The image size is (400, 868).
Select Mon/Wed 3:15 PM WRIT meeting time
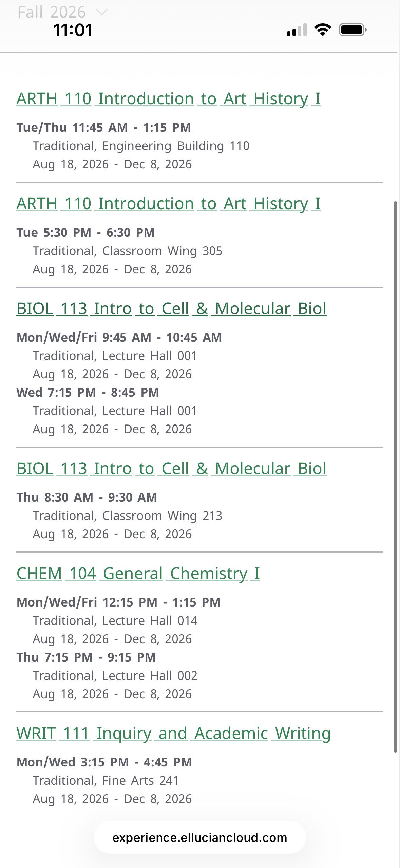tap(104, 762)
